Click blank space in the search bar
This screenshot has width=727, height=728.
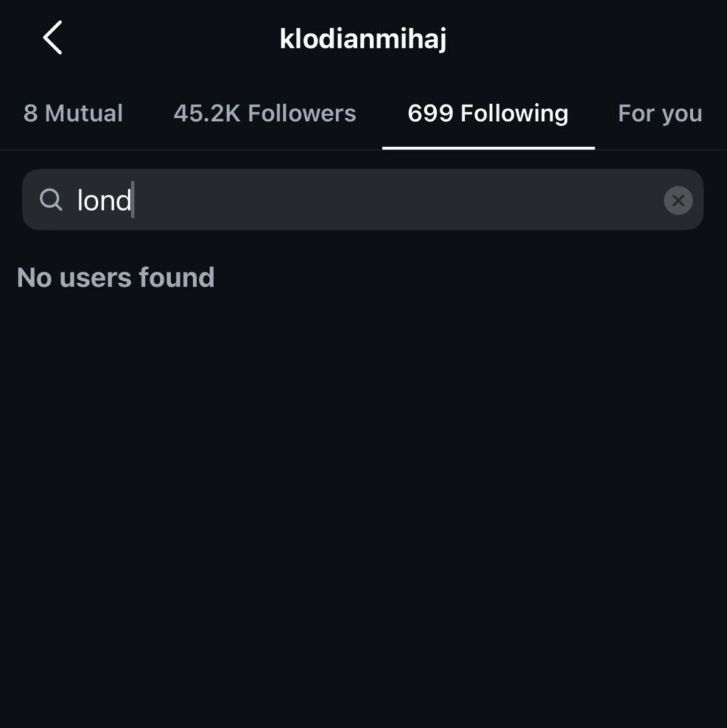click(398, 200)
